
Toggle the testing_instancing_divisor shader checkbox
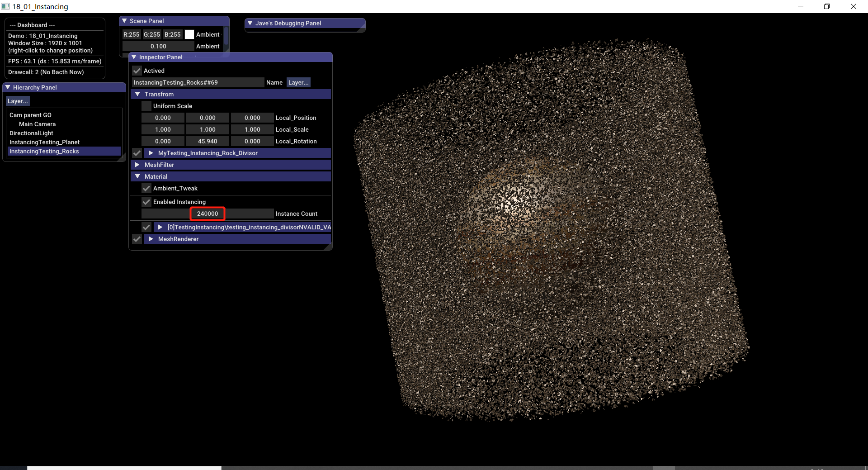click(146, 227)
